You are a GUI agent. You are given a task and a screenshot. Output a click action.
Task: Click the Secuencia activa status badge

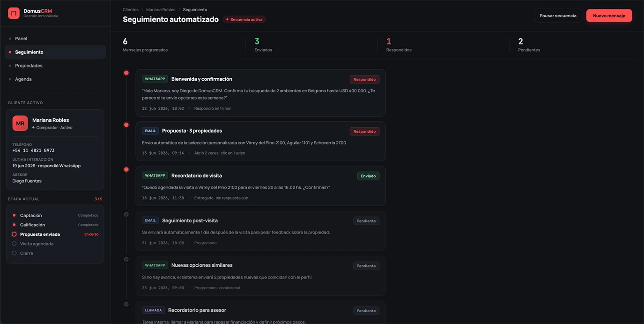pyautogui.click(x=244, y=20)
